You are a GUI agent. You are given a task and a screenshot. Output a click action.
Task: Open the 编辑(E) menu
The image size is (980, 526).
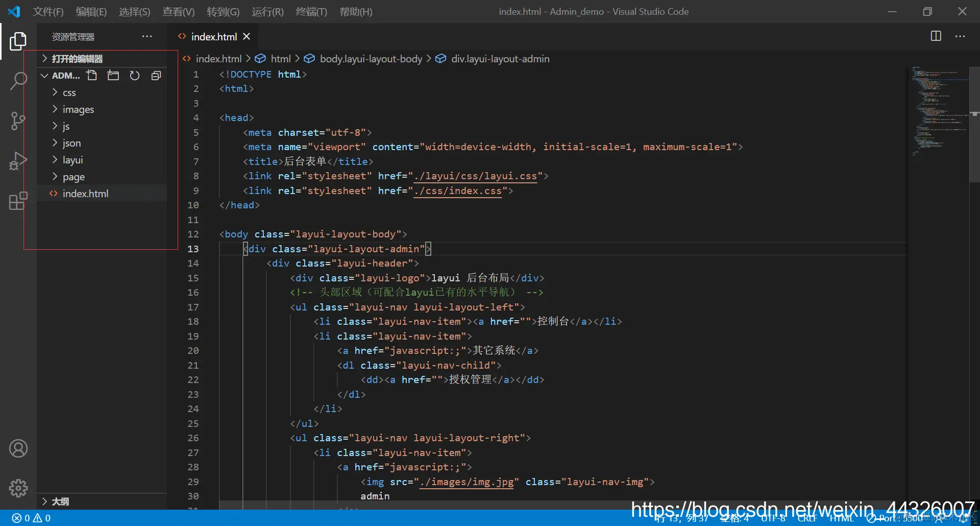[91, 11]
